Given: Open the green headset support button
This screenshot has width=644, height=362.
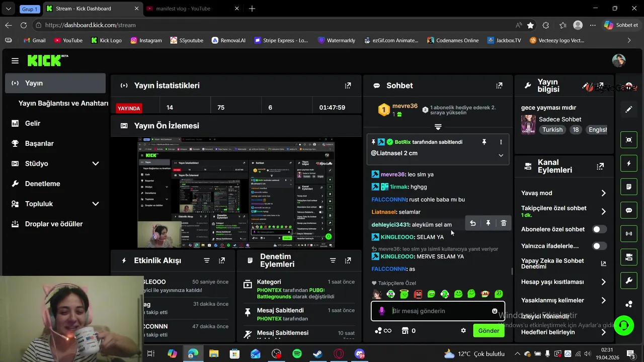Looking at the screenshot, I should pos(624,325).
